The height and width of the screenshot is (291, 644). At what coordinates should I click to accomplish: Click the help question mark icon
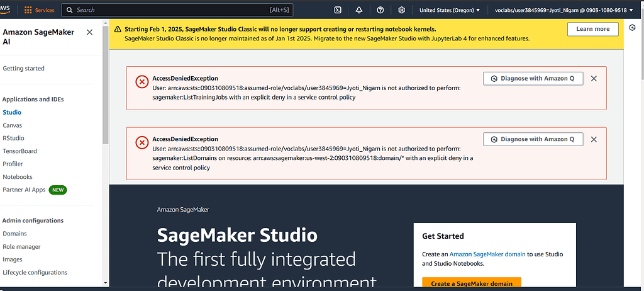click(380, 10)
